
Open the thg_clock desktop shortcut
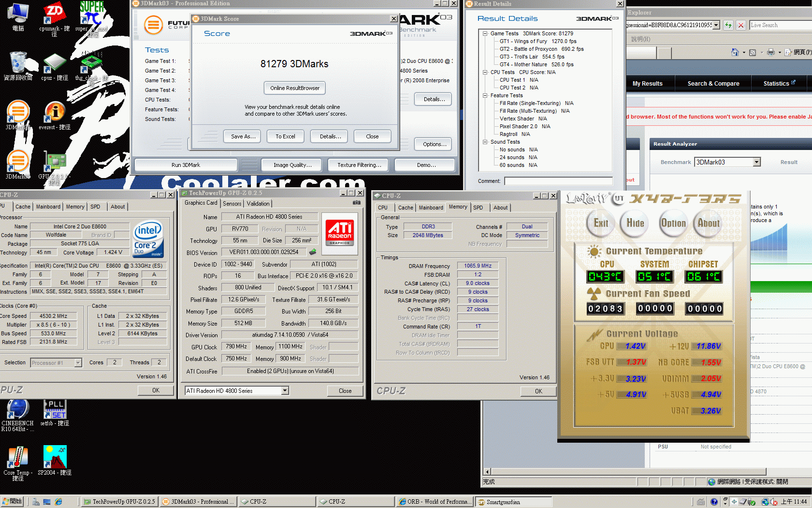pyautogui.click(x=91, y=69)
